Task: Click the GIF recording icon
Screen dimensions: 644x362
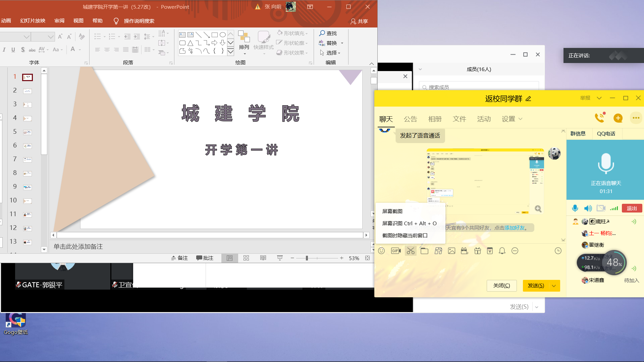Action: tap(396, 251)
